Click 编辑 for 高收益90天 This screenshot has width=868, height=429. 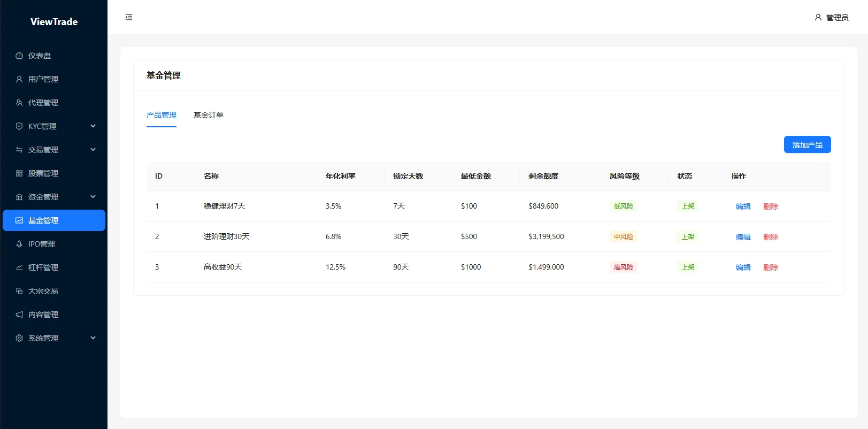click(x=743, y=267)
